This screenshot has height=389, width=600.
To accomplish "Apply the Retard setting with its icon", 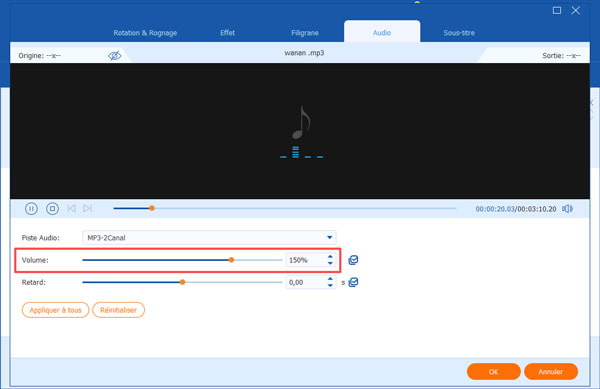I will click(354, 282).
